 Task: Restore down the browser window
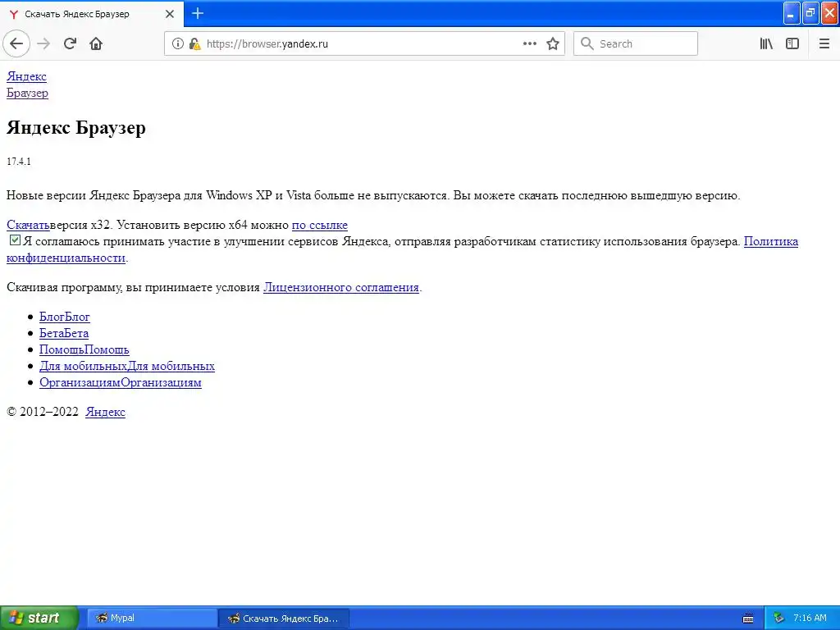pos(810,13)
